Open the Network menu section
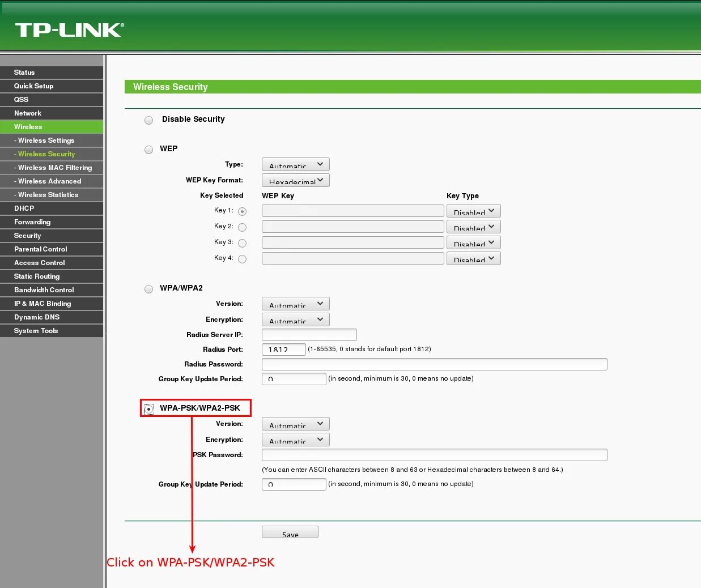Viewport: 701px width, 588px height. pyautogui.click(x=52, y=113)
